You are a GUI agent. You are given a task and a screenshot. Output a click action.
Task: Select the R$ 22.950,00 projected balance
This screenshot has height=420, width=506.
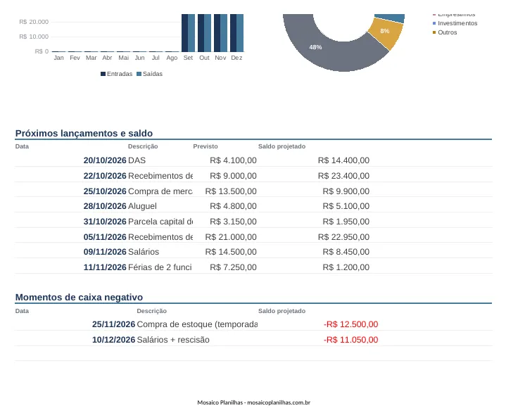tap(343, 237)
